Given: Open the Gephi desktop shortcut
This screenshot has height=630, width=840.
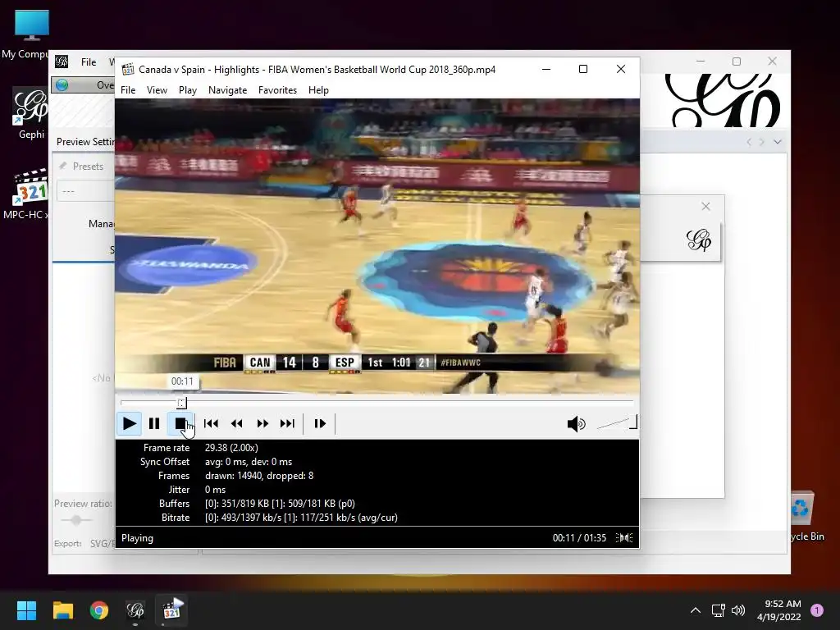Looking at the screenshot, I should [x=31, y=113].
